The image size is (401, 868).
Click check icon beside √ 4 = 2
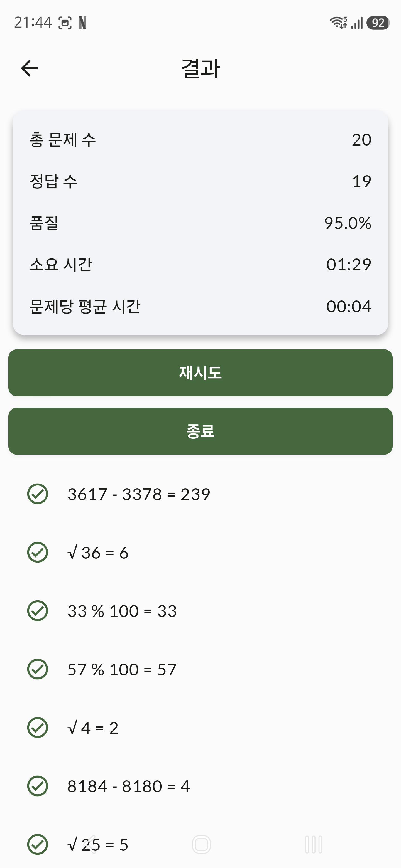point(37,728)
